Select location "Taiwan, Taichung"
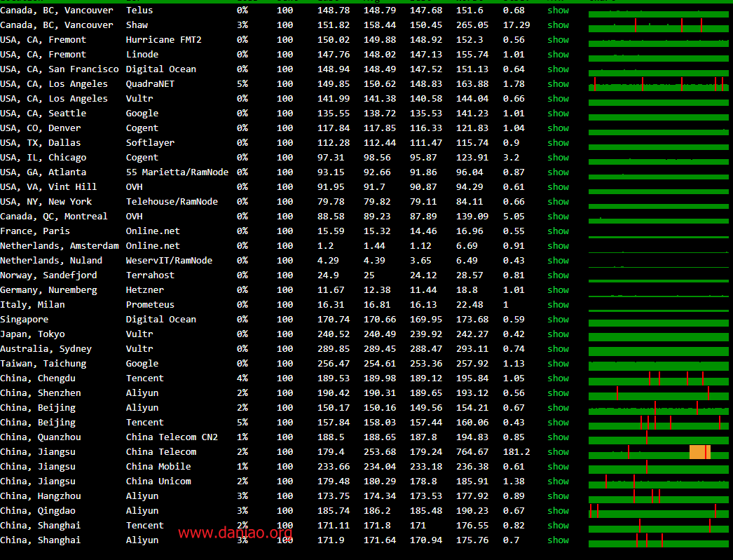 (x=43, y=364)
